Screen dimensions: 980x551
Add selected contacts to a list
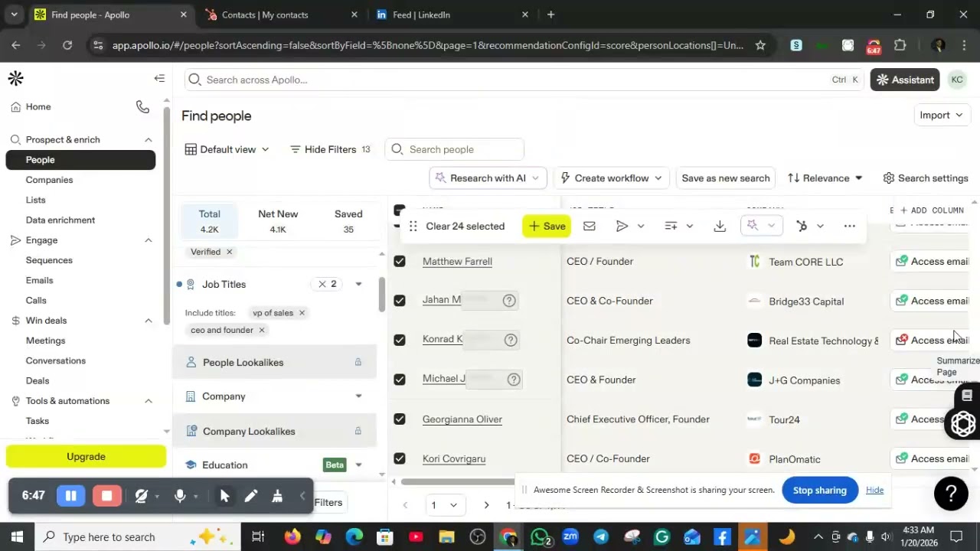point(671,227)
